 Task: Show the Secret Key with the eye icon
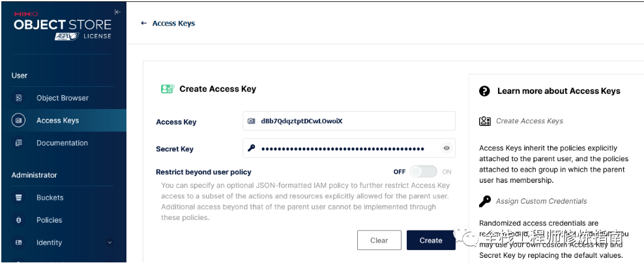point(446,148)
